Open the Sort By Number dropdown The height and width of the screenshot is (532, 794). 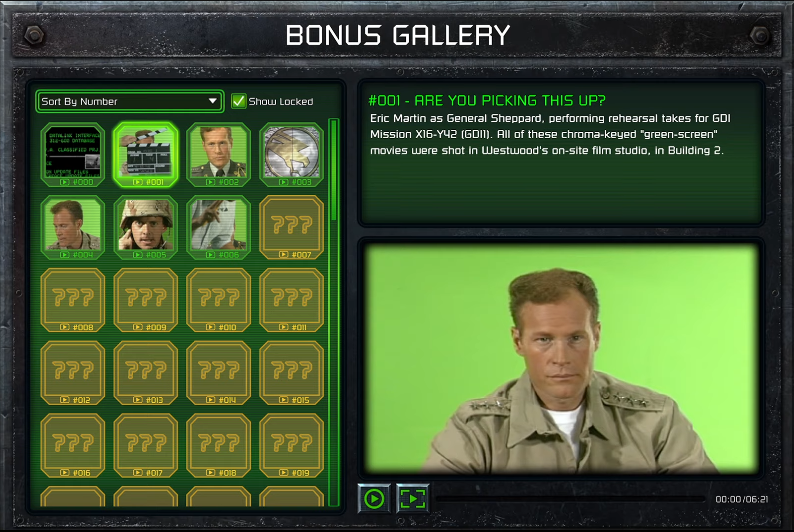[x=130, y=102]
